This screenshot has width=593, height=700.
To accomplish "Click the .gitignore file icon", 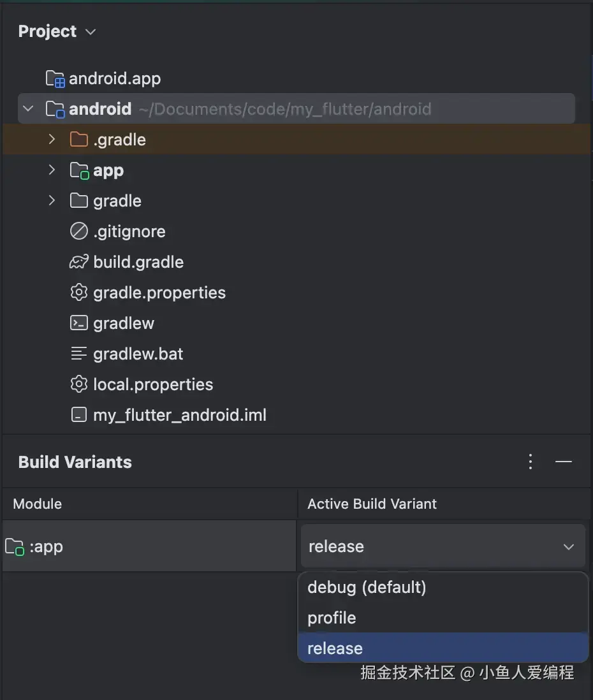I will coord(78,231).
